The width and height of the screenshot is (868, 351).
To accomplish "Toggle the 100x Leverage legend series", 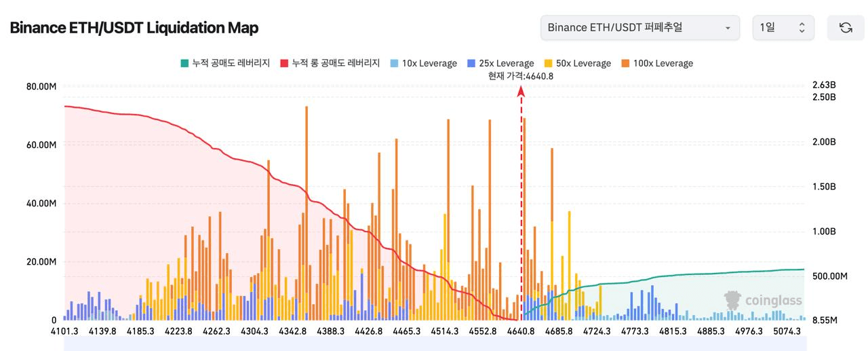I will (x=656, y=63).
